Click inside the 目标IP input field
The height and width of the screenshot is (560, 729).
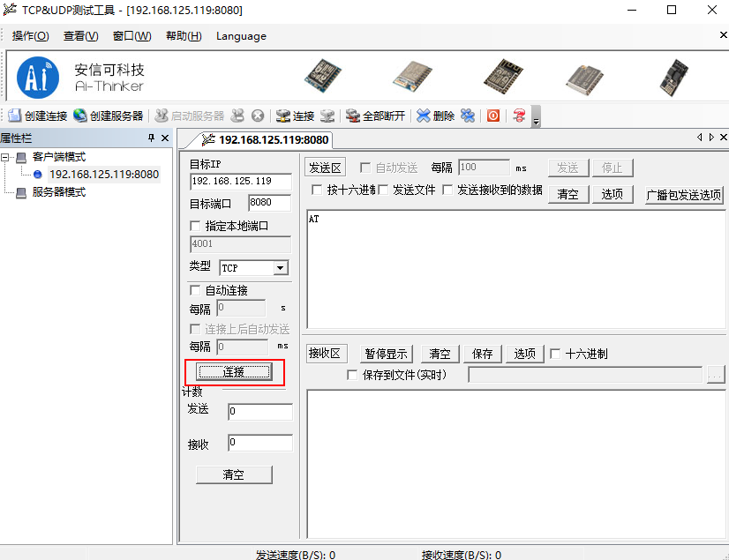[x=242, y=182]
